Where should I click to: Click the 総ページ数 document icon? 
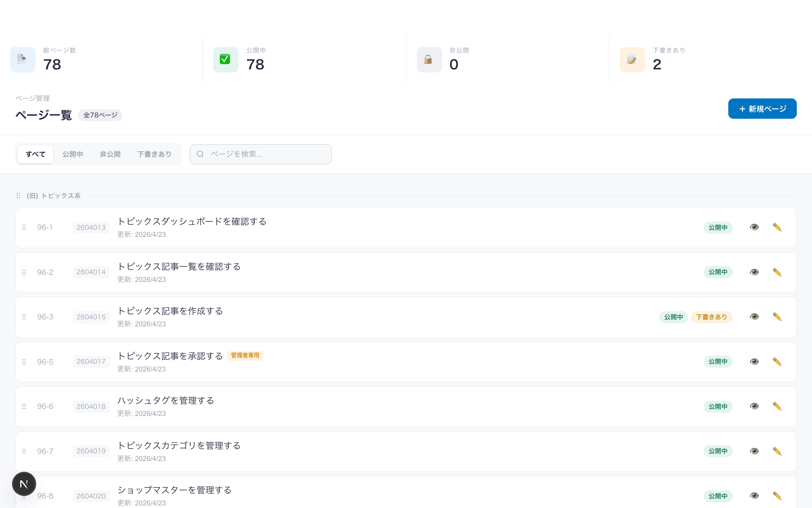[23, 59]
